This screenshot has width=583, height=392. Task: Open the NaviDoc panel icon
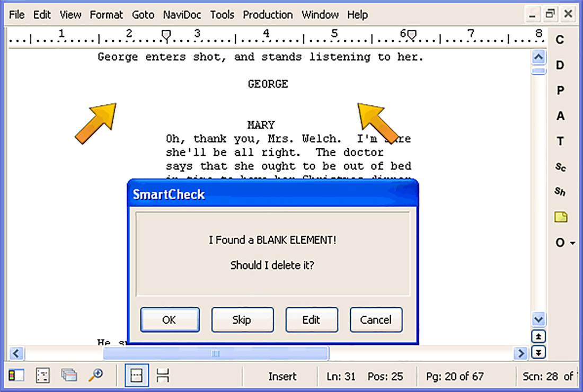point(16,375)
